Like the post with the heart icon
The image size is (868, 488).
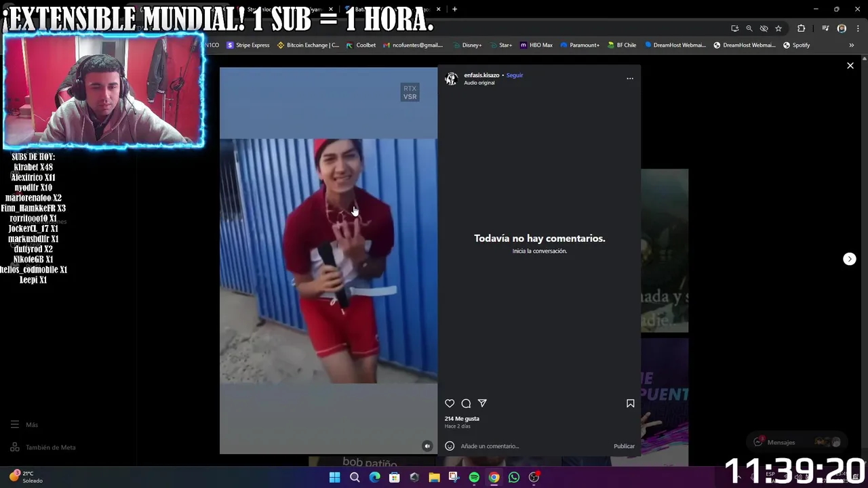(450, 403)
